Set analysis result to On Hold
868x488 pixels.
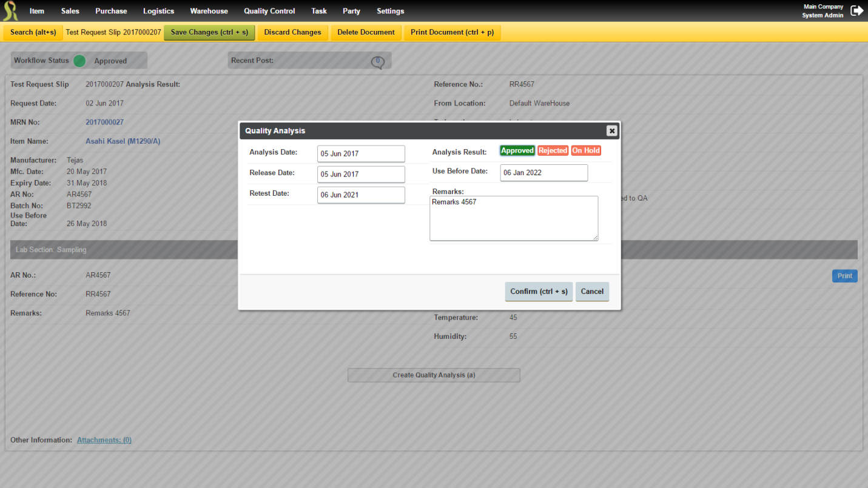tap(585, 150)
